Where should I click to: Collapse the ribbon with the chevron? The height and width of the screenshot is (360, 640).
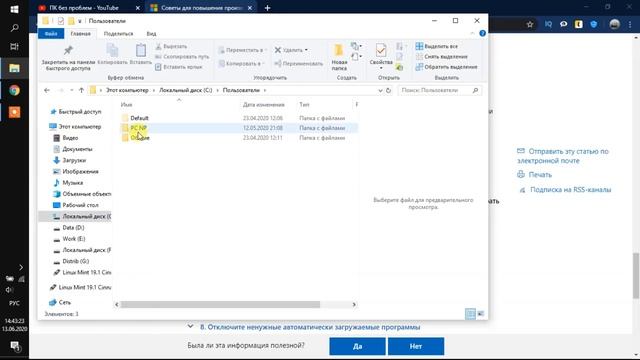point(472,33)
